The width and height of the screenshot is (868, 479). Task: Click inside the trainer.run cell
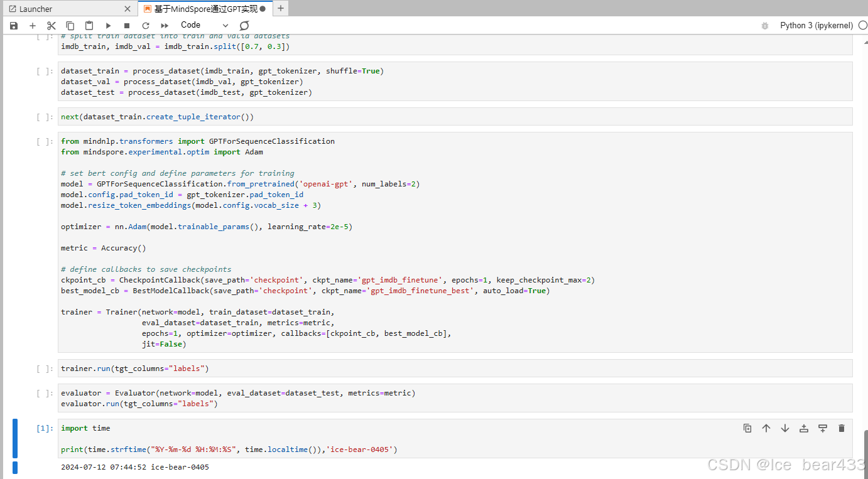point(455,369)
